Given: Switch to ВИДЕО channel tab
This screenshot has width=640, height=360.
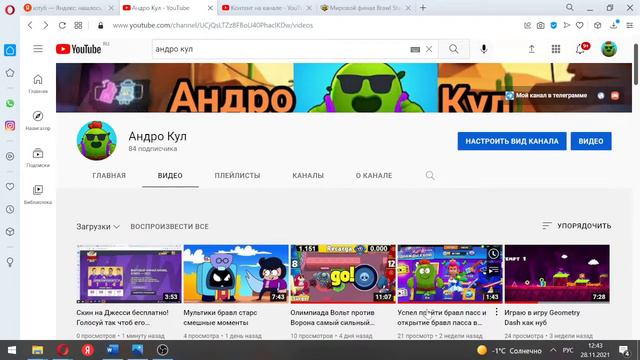Looking at the screenshot, I should 170,176.
